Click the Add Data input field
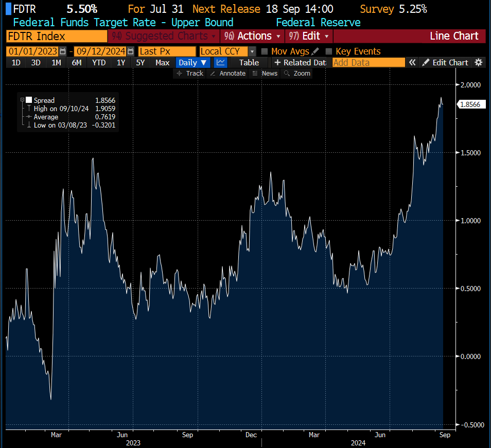 point(369,63)
